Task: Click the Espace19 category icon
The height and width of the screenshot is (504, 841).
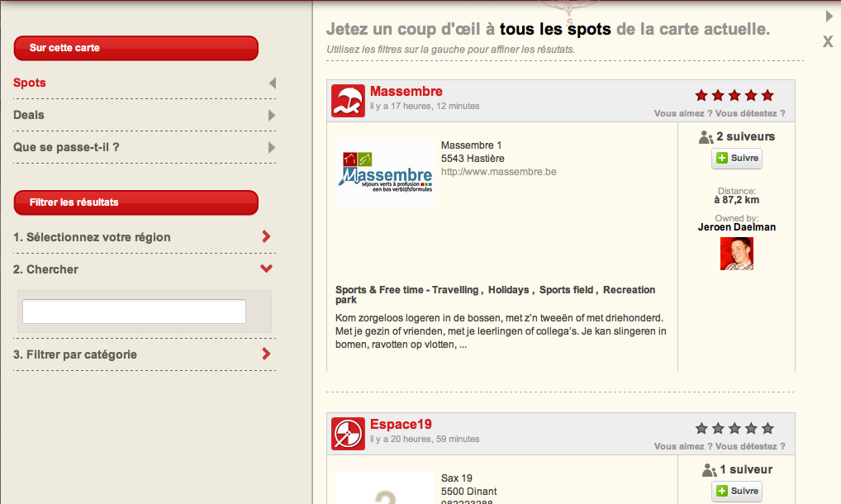Action: (348, 434)
